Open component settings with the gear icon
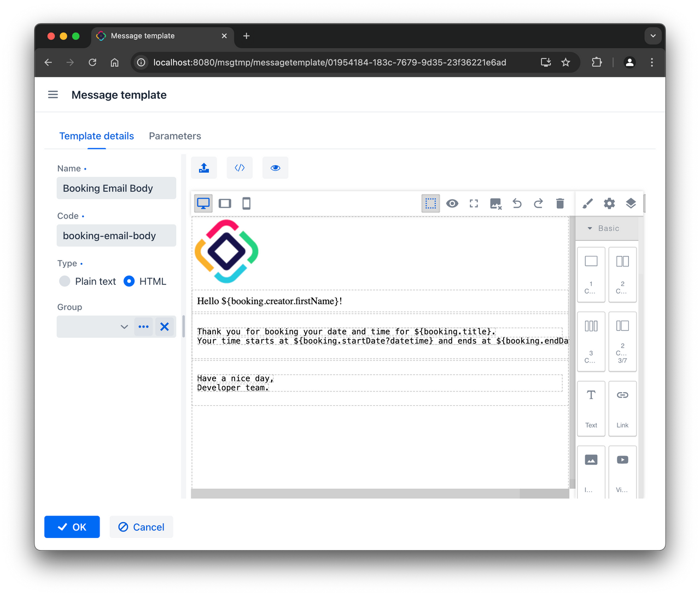Image resolution: width=700 pixels, height=596 pixels. coord(609,203)
